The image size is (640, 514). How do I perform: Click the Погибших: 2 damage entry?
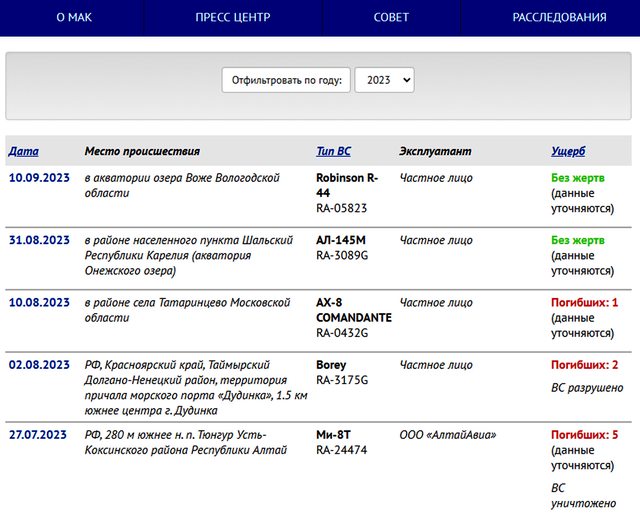coord(584,365)
